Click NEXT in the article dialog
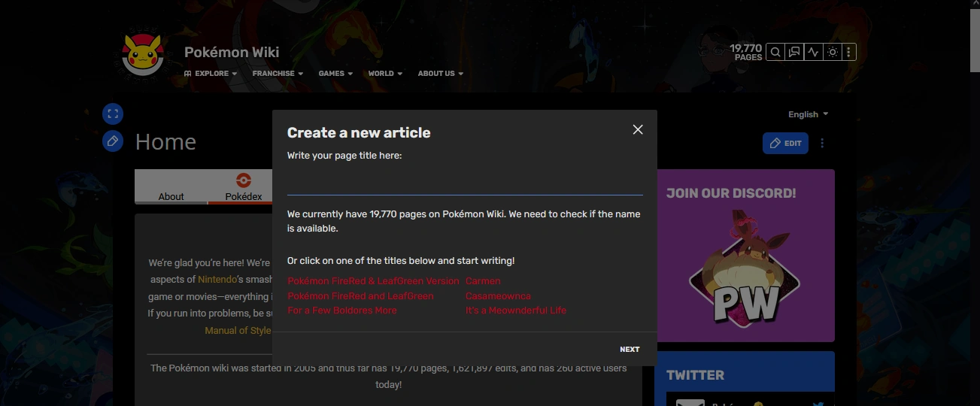 point(630,349)
